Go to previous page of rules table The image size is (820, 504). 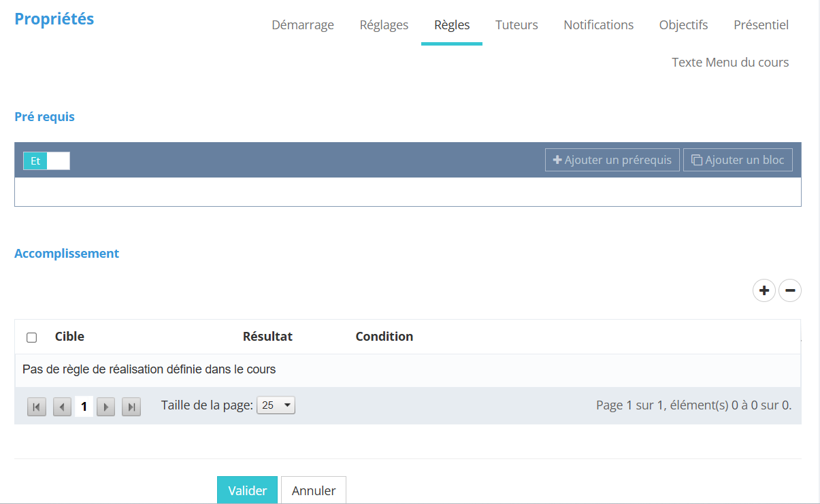click(62, 407)
